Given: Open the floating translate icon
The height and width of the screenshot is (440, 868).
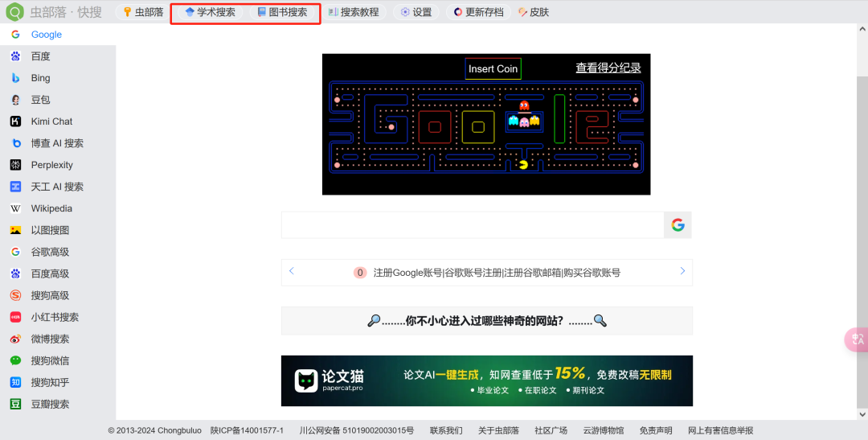Looking at the screenshot, I should coord(857,339).
